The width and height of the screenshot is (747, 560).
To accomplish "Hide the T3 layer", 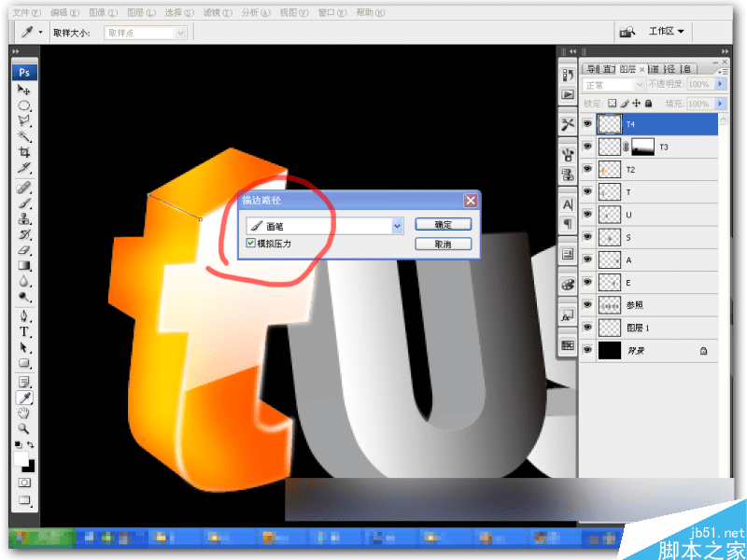I will pyautogui.click(x=587, y=147).
